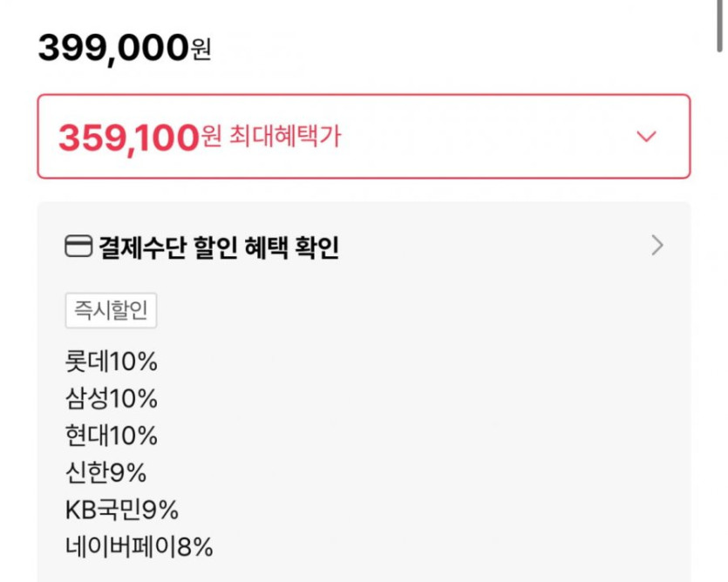Click the KB국민9% discount entry

(121, 509)
